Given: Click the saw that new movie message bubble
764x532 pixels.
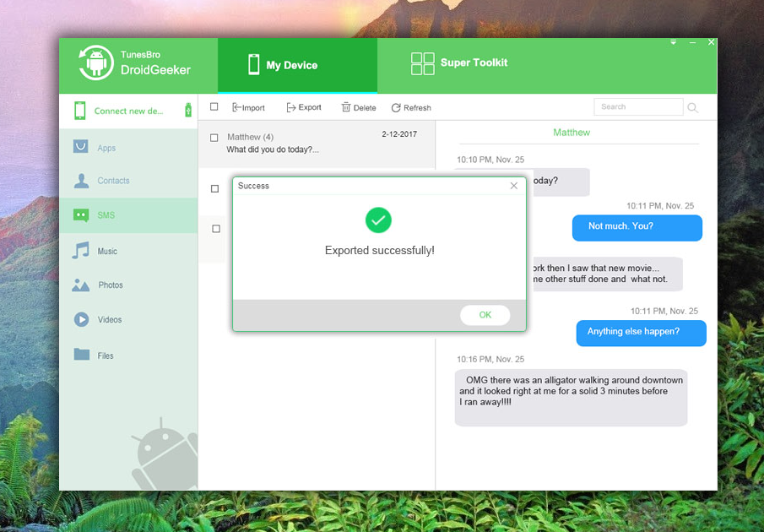Looking at the screenshot, I should pyautogui.click(x=607, y=274).
